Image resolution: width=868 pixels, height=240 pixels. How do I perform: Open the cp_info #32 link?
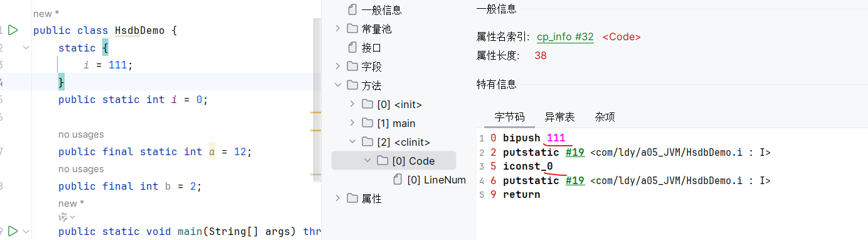(x=565, y=37)
